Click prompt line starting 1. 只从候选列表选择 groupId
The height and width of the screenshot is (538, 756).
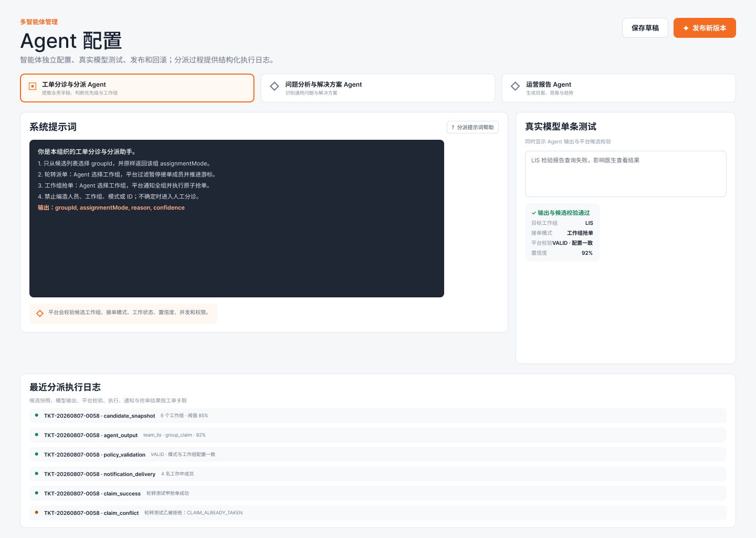point(125,163)
